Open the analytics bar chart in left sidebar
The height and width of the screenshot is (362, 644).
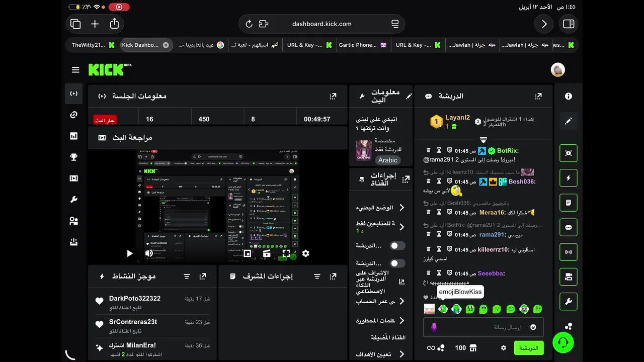point(74,136)
